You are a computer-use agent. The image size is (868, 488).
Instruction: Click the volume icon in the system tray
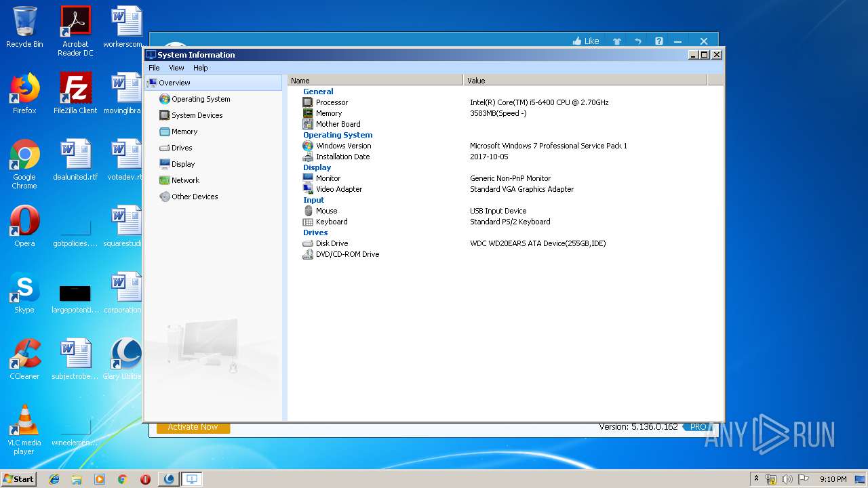pos(787,479)
